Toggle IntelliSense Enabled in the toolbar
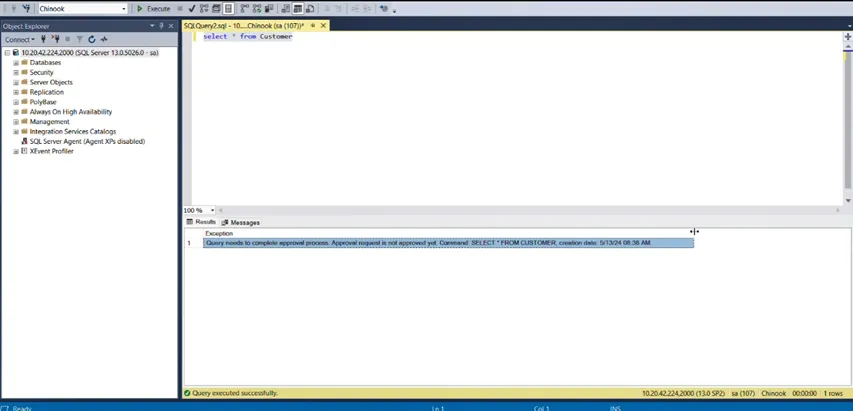This screenshot has width=853, height=411. point(228,9)
